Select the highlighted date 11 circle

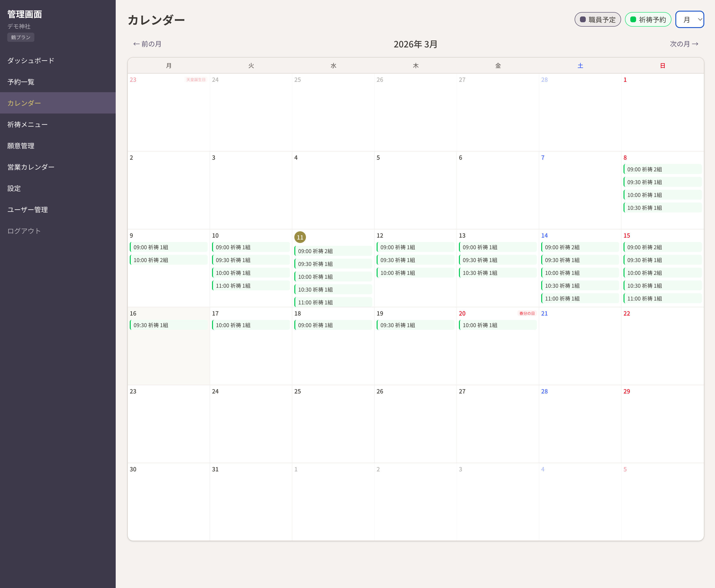tap(300, 237)
